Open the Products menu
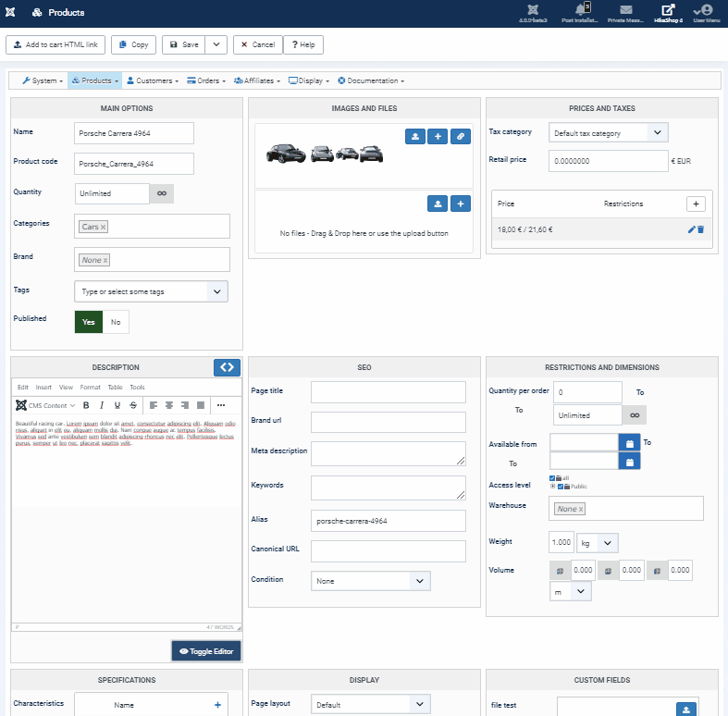728x716 pixels. point(95,80)
